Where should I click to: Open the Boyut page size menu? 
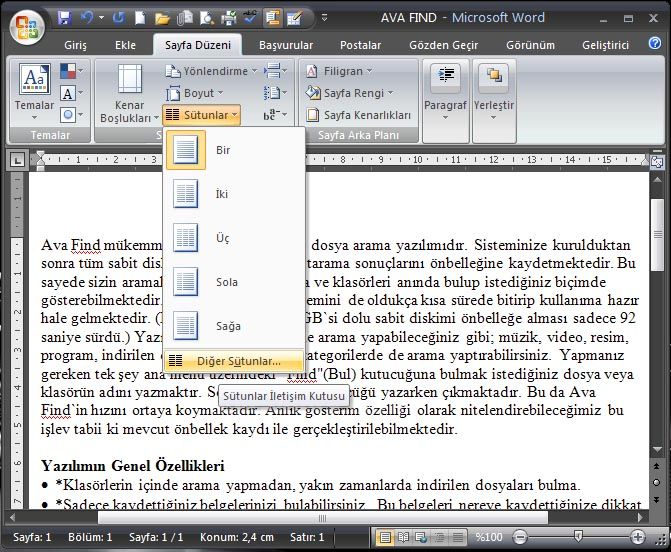tap(195, 93)
